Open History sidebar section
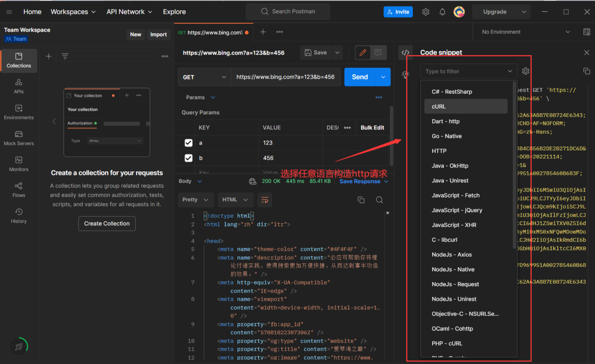 pos(19,216)
